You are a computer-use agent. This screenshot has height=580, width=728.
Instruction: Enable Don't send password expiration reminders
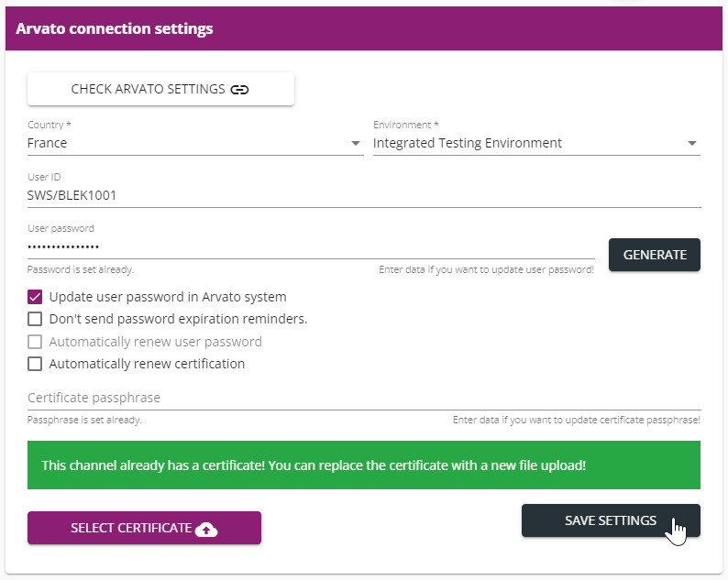click(x=35, y=319)
